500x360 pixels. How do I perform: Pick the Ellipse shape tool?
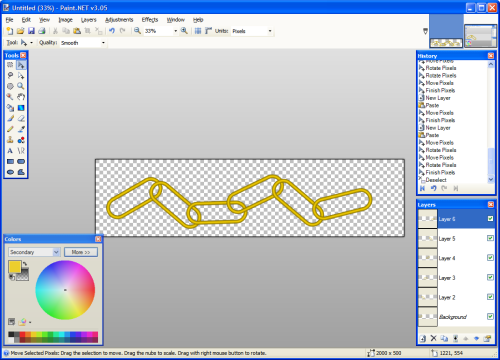[10, 172]
